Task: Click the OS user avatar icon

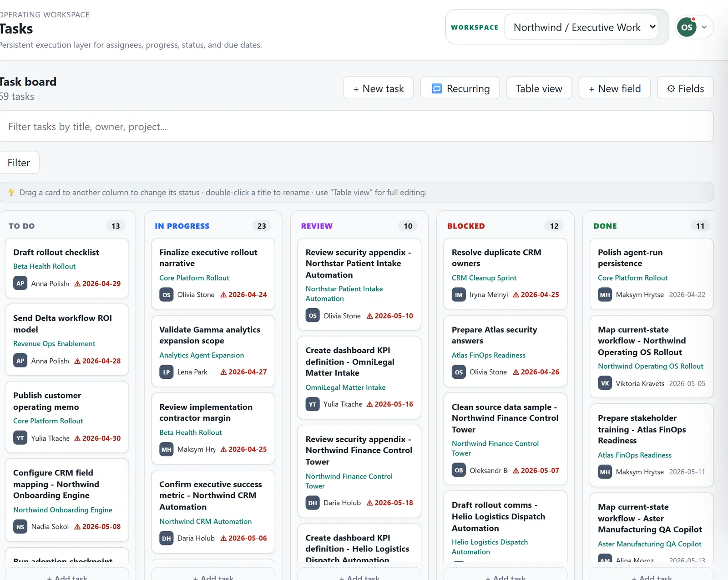Action: pos(687,27)
